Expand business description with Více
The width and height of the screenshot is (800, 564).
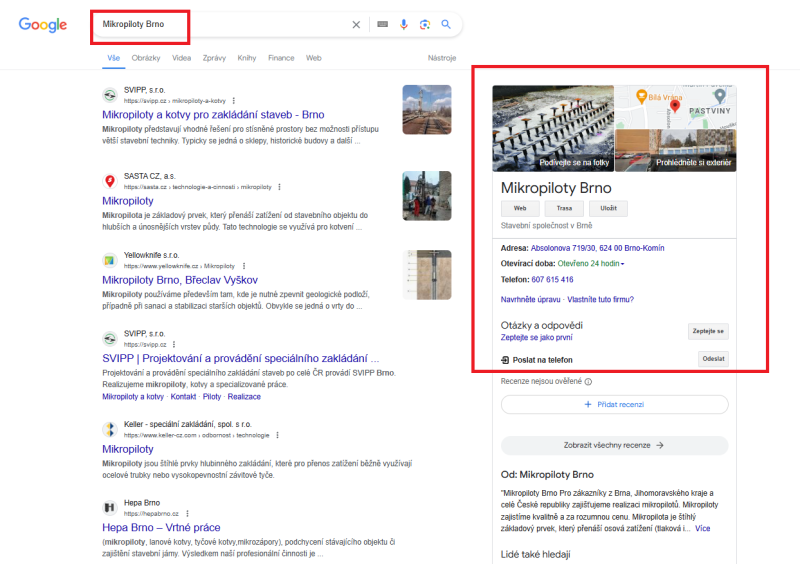tap(703, 528)
